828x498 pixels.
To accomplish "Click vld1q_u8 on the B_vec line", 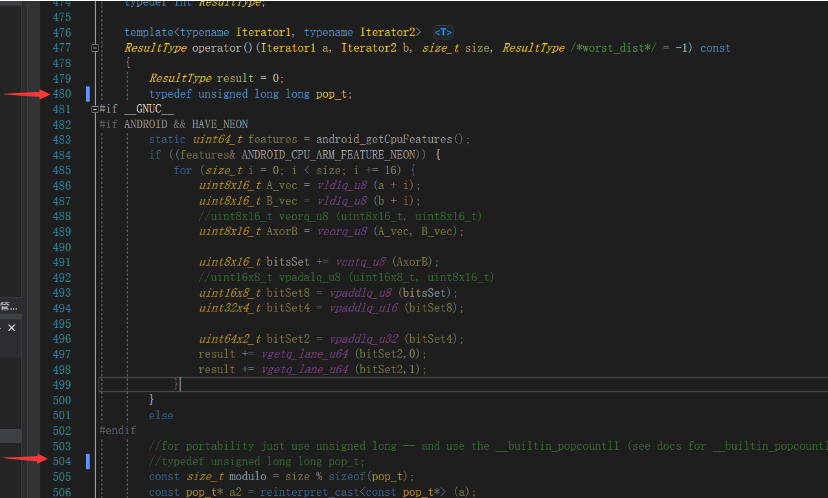I will 342,201.
